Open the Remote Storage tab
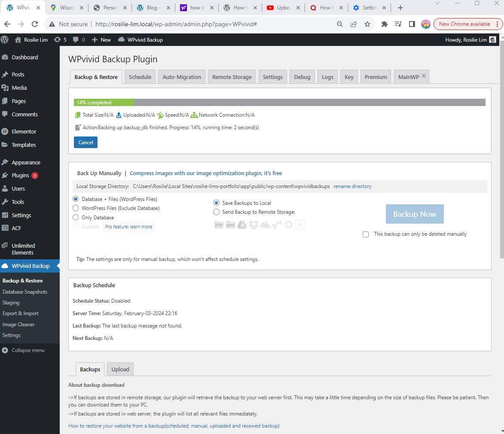 point(232,77)
